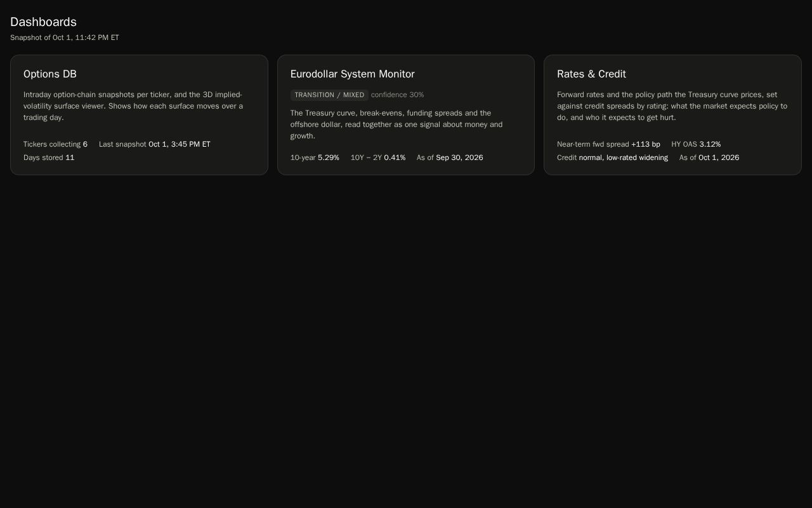Screen dimensions: 812x508
Task: Open the Eurodollar System Monitor card title
Action: pyautogui.click(x=352, y=74)
